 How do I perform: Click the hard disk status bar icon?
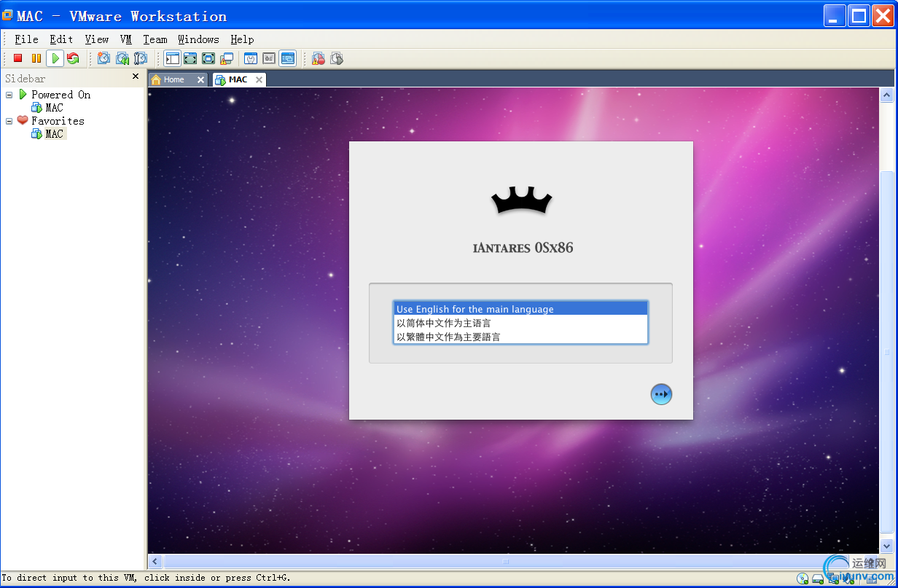point(818,579)
